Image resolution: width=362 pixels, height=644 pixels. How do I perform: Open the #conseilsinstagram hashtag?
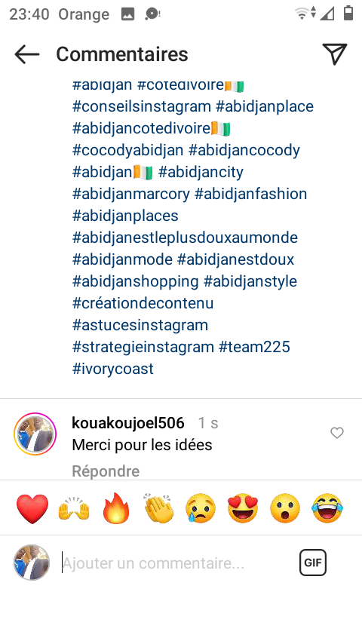(x=142, y=106)
